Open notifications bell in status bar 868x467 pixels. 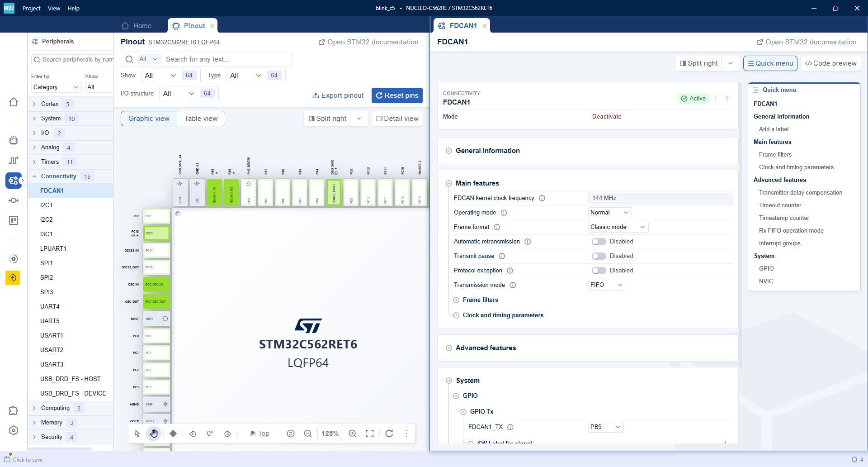coord(854,459)
